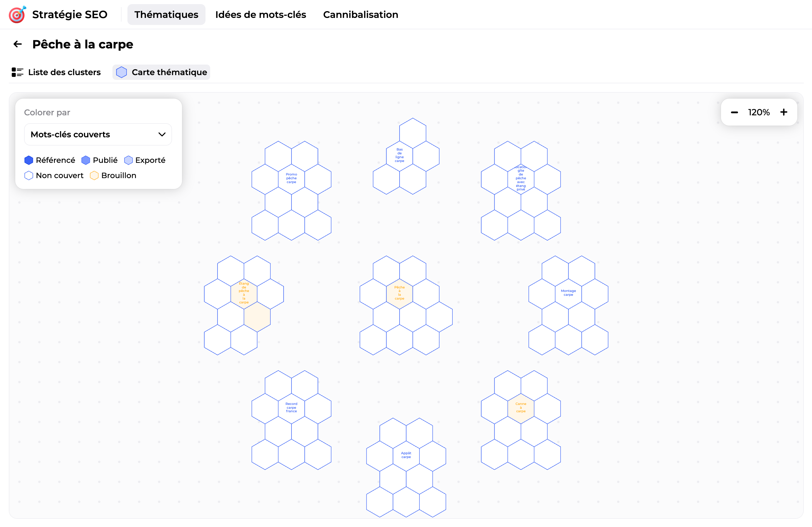
Task: Click the Brouillon legend hexagon
Action: (94, 175)
